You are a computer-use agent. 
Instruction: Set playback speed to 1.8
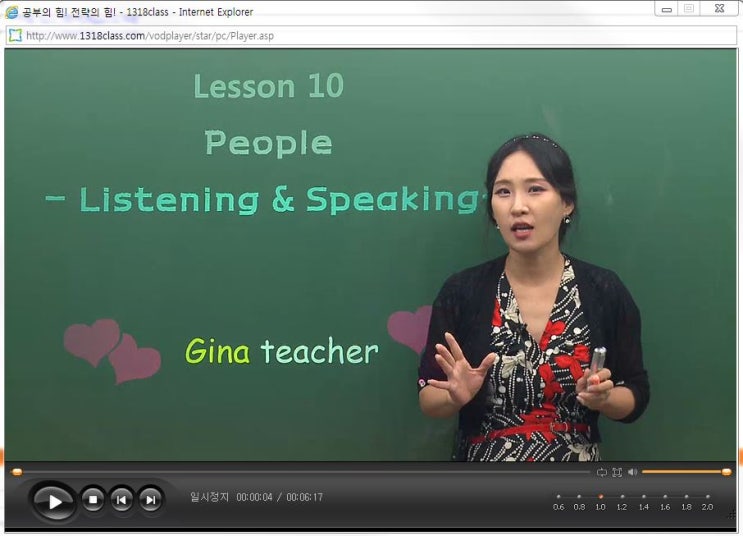[686, 503]
